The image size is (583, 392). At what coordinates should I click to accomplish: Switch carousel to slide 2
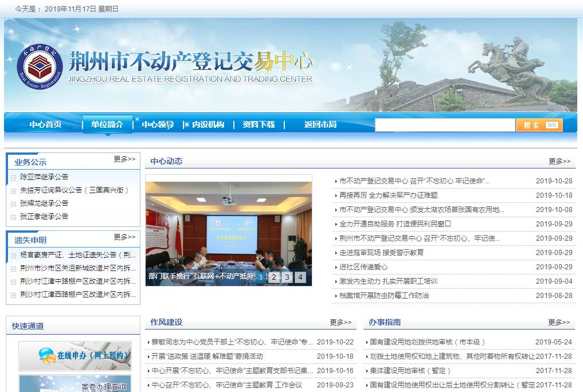pos(274,277)
